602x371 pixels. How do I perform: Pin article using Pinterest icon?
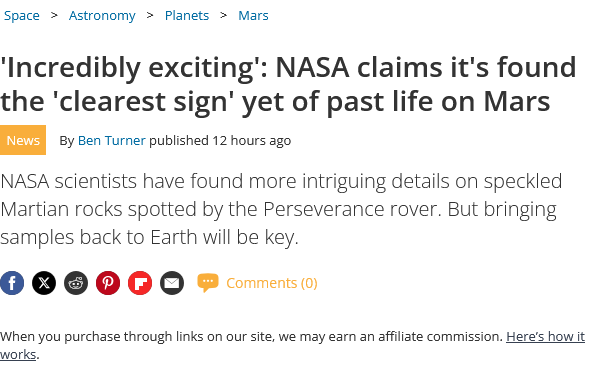coord(108,283)
